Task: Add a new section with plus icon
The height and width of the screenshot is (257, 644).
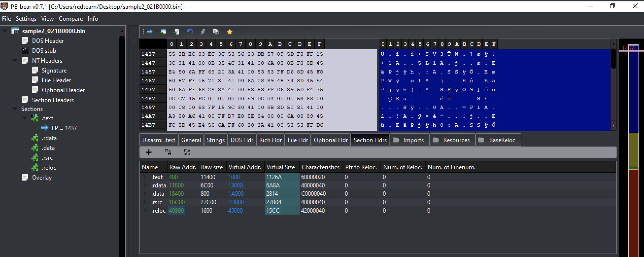Action: point(149,152)
